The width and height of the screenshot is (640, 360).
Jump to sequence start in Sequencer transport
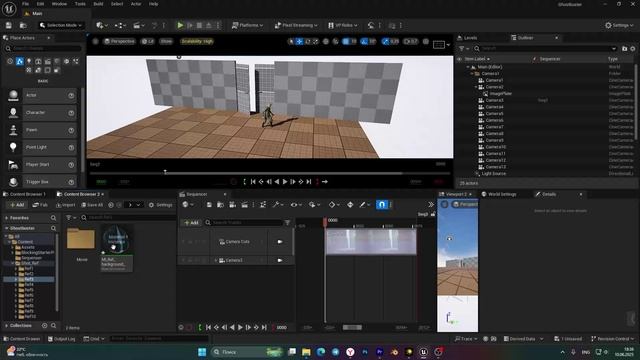(x=208, y=327)
